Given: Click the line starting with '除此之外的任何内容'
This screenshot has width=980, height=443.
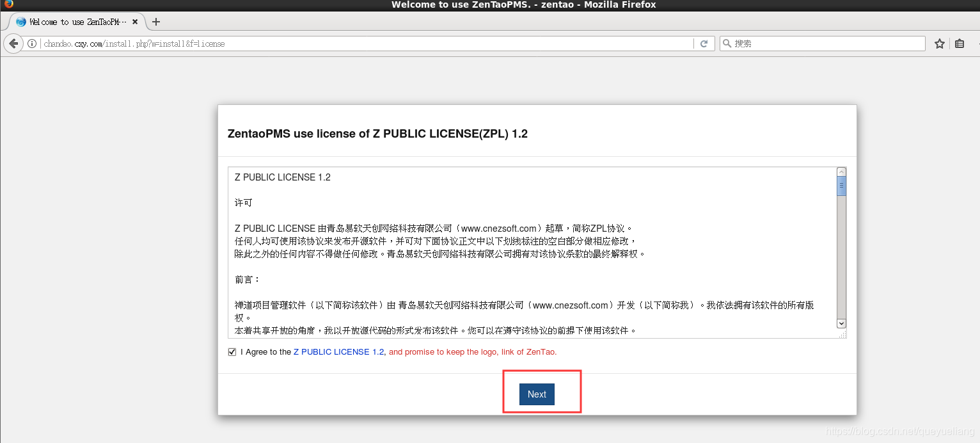Looking at the screenshot, I should (440, 254).
